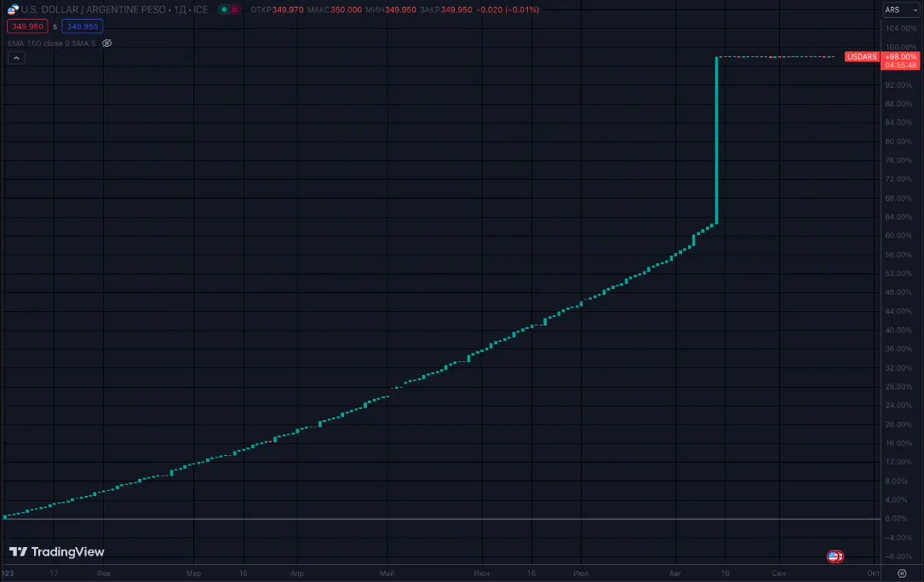
Task: Click the ОТКР 349.970 open value
Action: click(x=277, y=9)
